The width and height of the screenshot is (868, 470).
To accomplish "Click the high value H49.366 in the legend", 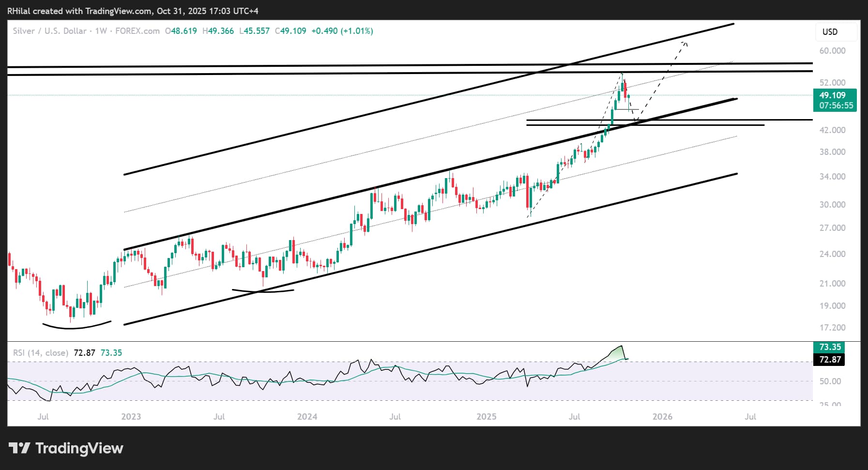I will pyautogui.click(x=219, y=30).
